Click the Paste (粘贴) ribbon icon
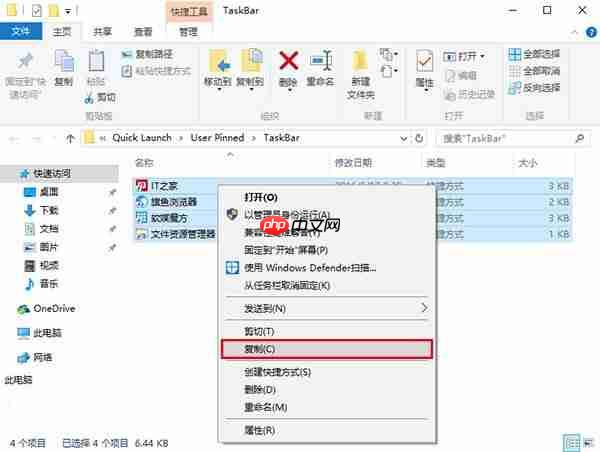 (x=96, y=61)
